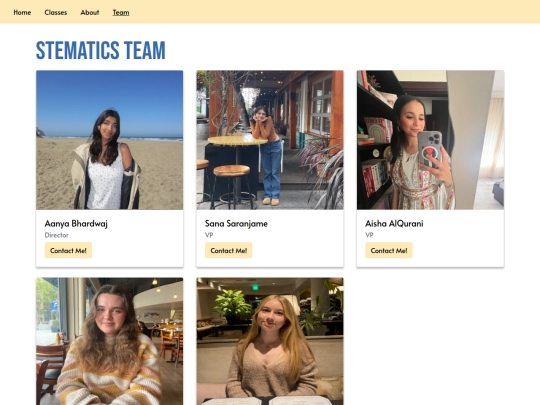Open the Home nav link
540x405 pixels.
[x=22, y=12]
